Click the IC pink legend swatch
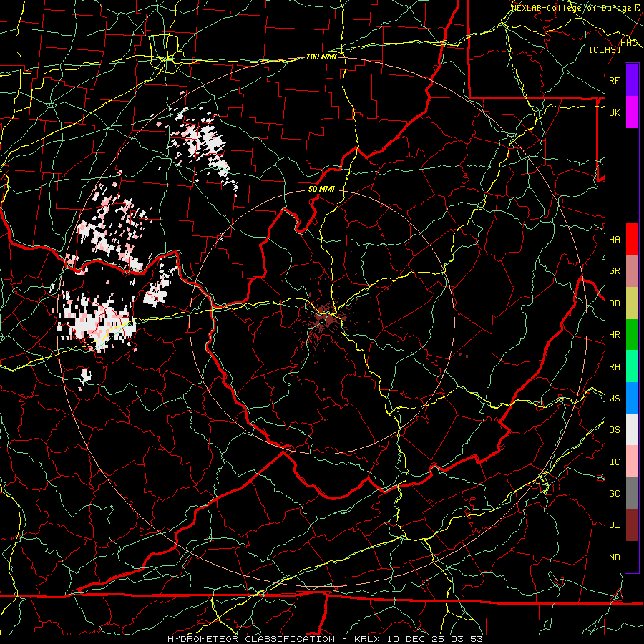 click(x=632, y=462)
